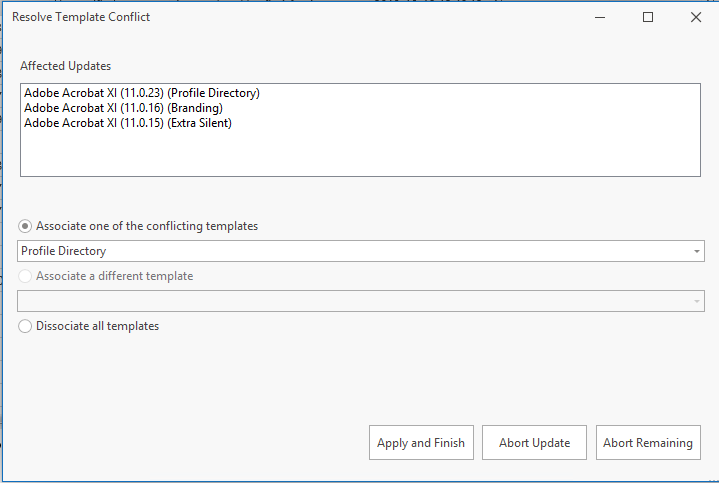Expand the empty different-template dropdown arrow
Screen dimensions: 719x483
pos(697,301)
